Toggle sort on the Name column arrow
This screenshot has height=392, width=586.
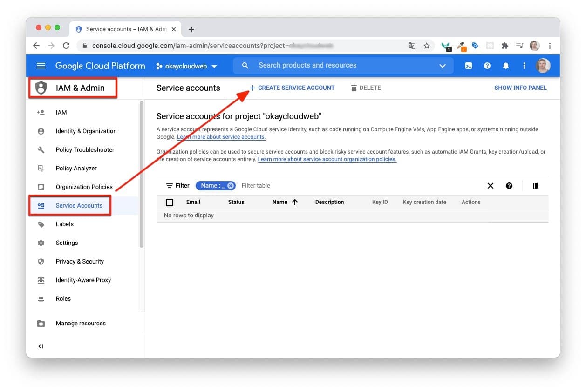tap(294, 202)
